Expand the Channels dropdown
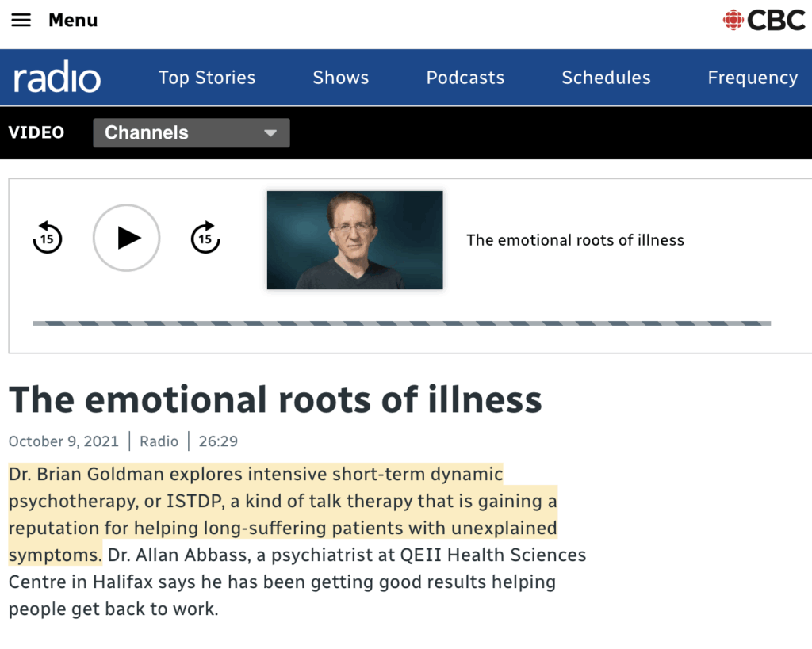Viewport: 812px width, 649px height. pyautogui.click(x=190, y=133)
